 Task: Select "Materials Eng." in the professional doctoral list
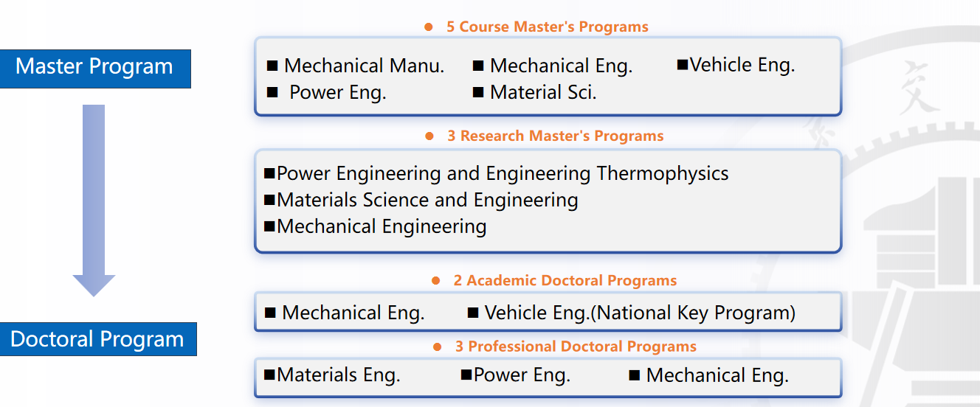coord(338,375)
